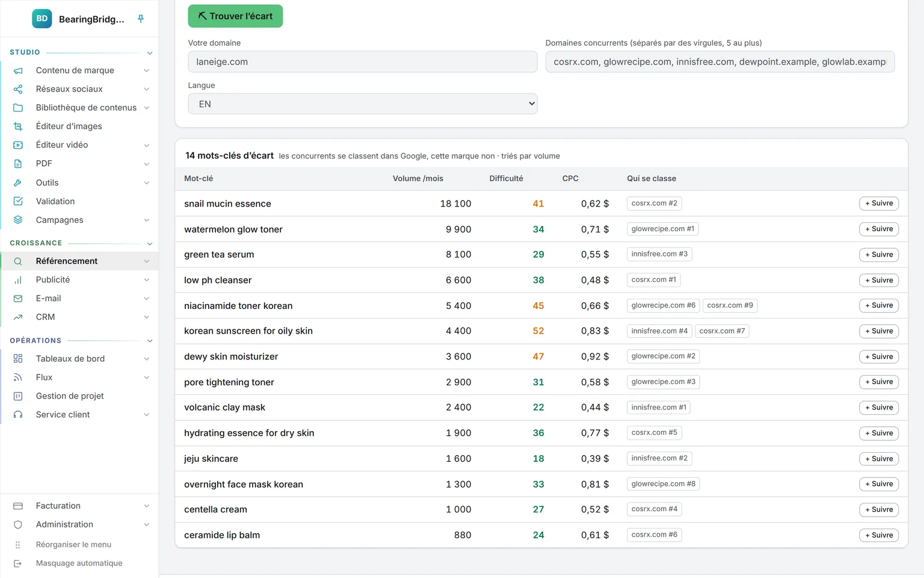
Task: Expand the Flux submenu chevron
Action: pos(147,378)
